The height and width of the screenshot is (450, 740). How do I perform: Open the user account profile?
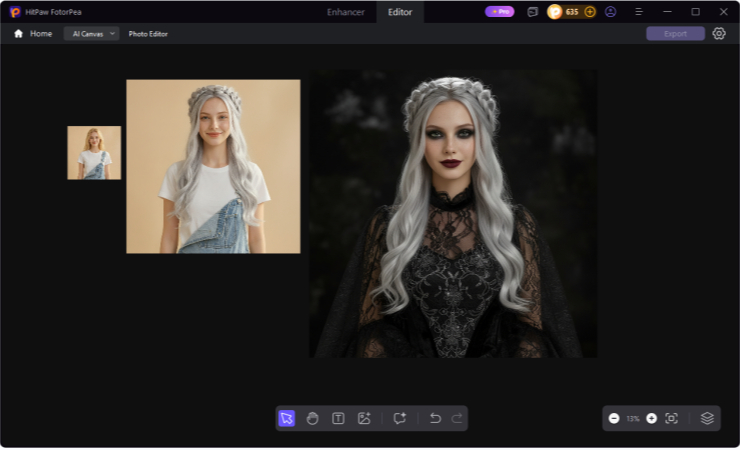[610, 12]
